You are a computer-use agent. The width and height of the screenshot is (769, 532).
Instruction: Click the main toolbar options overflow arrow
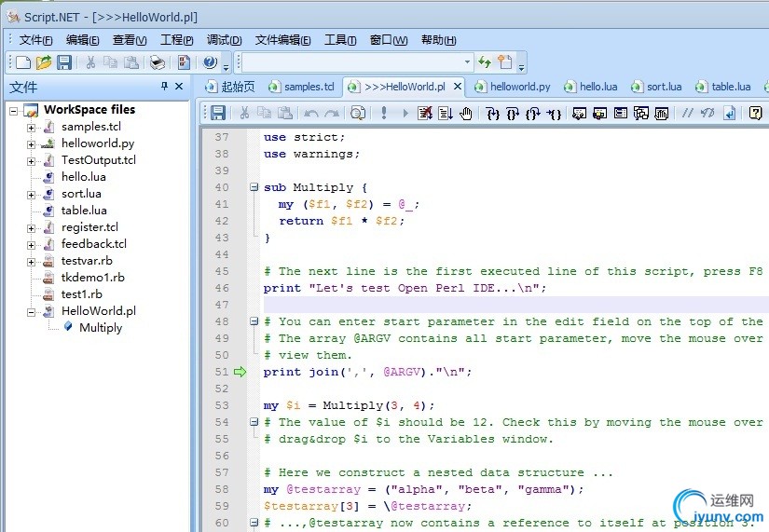(227, 68)
